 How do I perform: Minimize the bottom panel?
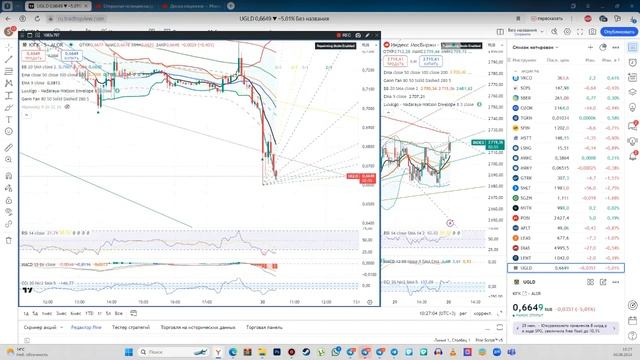[x=487, y=328]
